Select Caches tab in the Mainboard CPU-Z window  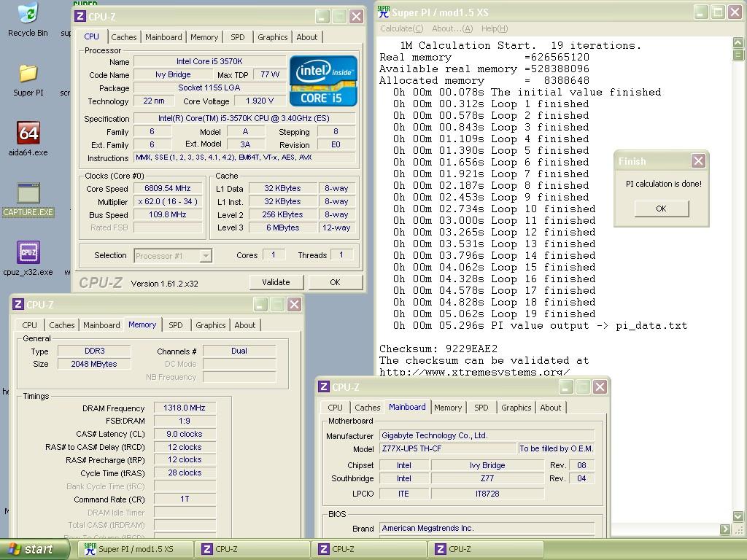[x=368, y=408]
